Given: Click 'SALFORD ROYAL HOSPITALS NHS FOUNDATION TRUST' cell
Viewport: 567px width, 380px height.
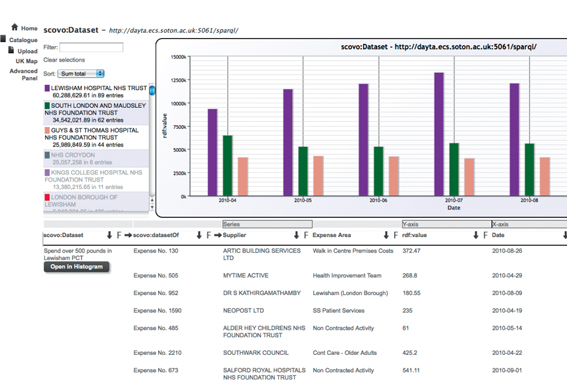Looking at the screenshot, I should (x=264, y=374).
